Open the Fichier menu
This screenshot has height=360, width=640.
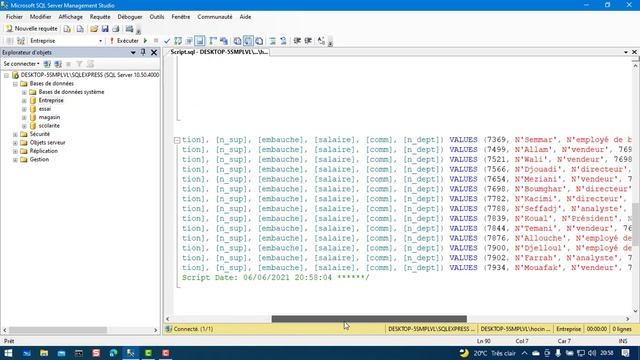click(x=14, y=17)
